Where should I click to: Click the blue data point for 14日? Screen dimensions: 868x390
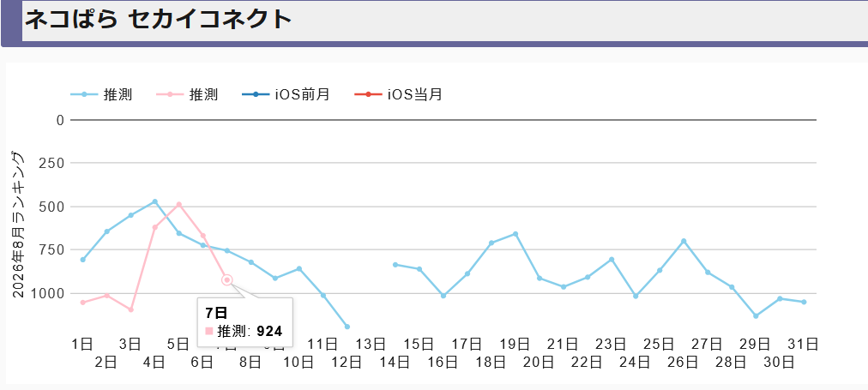coord(395,264)
